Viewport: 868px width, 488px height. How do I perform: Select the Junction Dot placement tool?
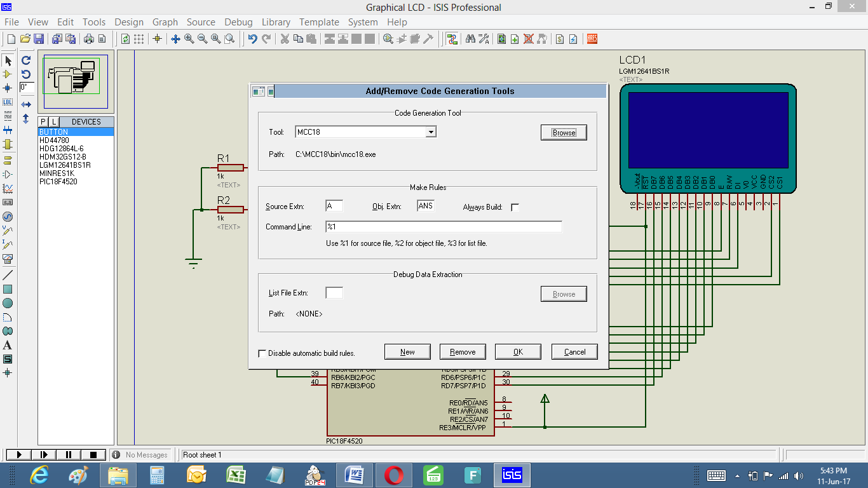coord(9,88)
